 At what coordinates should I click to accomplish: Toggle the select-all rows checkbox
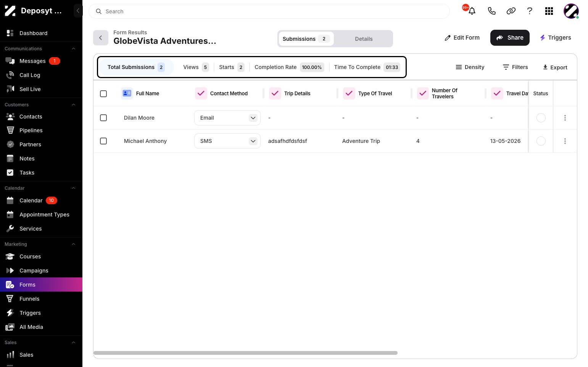(103, 93)
